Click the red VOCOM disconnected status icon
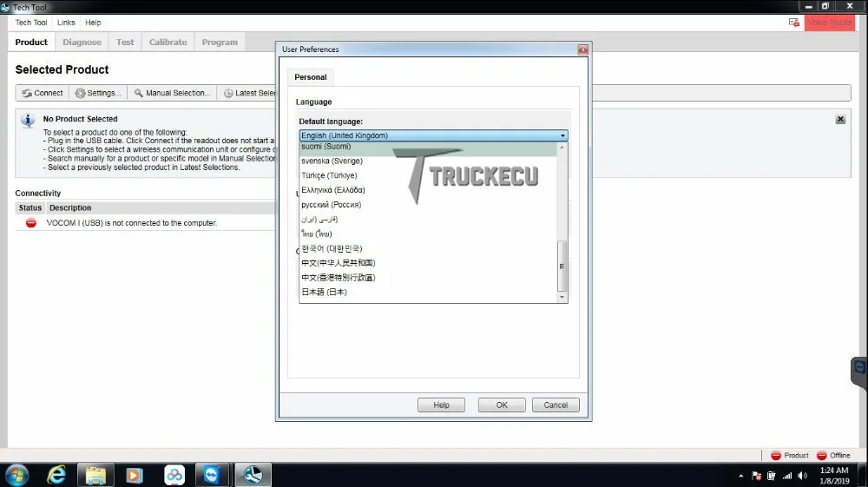 click(x=31, y=223)
